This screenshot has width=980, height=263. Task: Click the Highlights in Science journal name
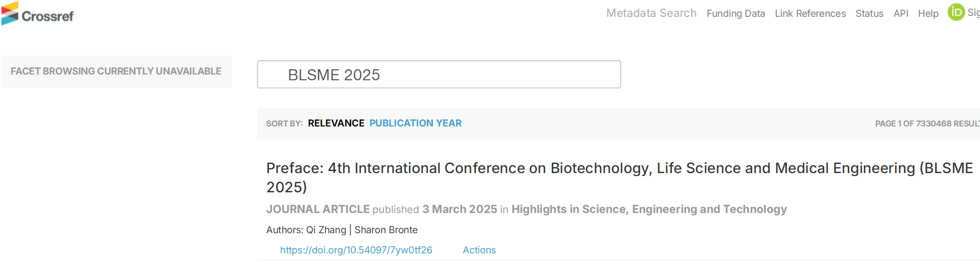(649, 209)
